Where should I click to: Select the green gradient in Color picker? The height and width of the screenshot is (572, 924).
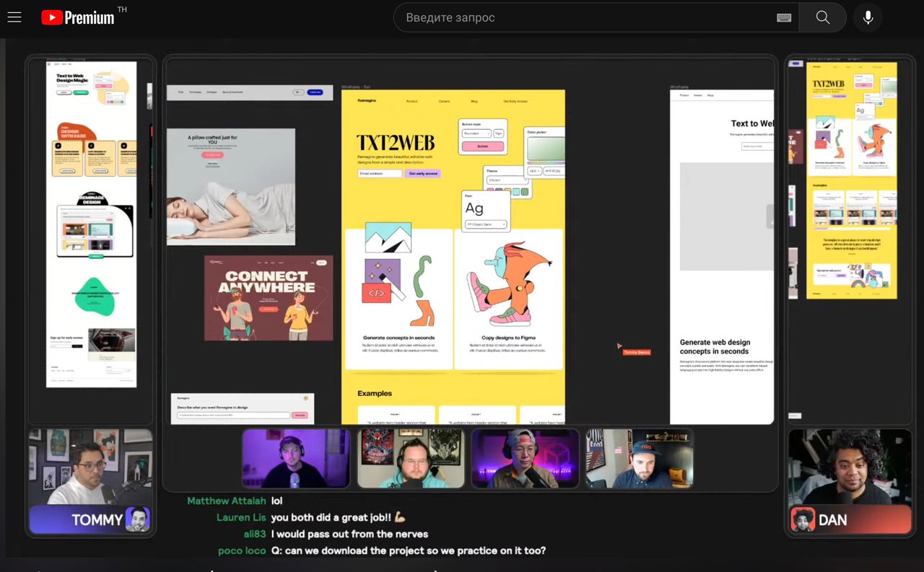pos(545,149)
